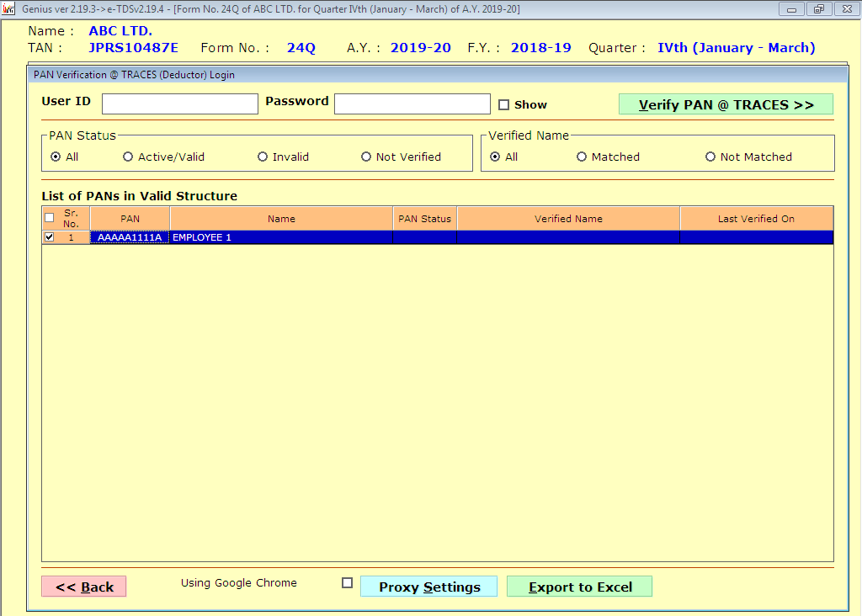
Task: Open Proxy Settings
Action: (x=428, y=587)
